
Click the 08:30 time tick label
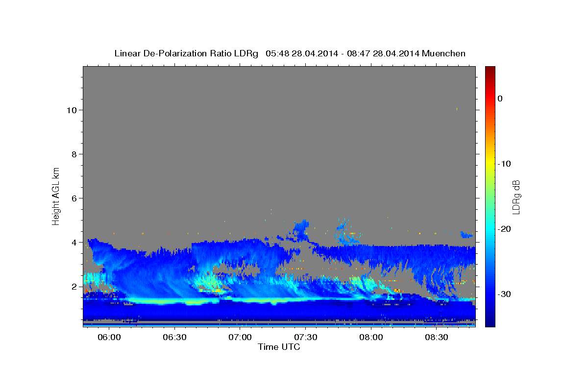[437, 338]
